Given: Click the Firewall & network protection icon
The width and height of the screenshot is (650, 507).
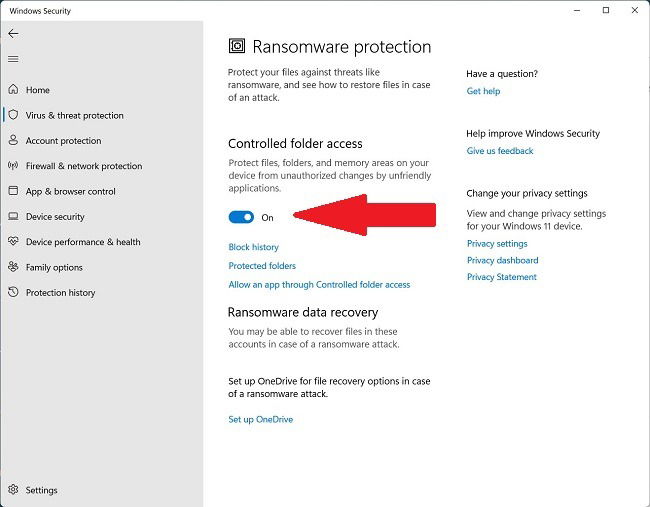Looking at the screenshot, I should pos(14,166).
